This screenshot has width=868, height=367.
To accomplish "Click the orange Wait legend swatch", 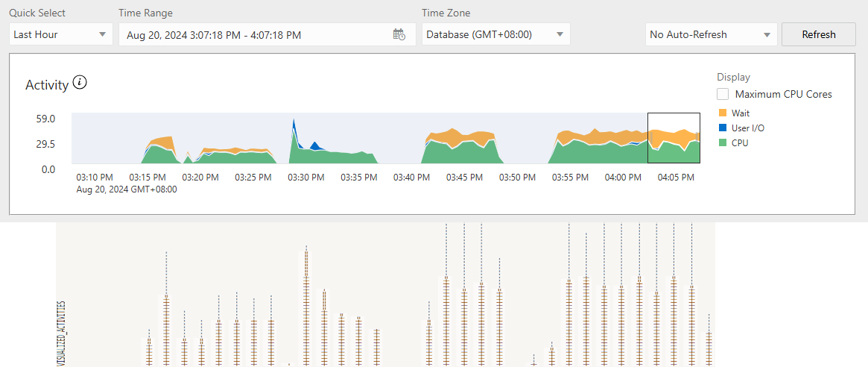I will 721,113.
